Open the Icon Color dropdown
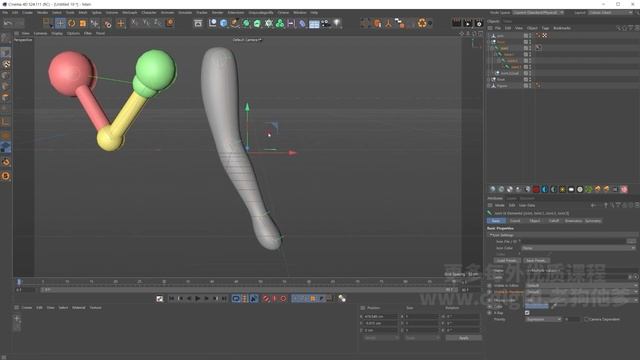Image resolution: width=640 pixels, height=360 pixels. click(578, 248)
